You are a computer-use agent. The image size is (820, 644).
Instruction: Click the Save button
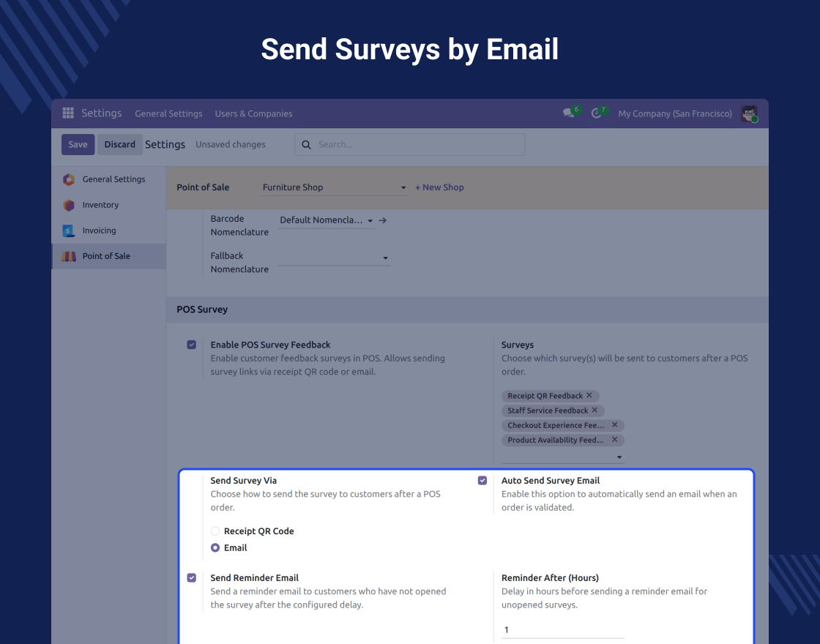(78, 145)
